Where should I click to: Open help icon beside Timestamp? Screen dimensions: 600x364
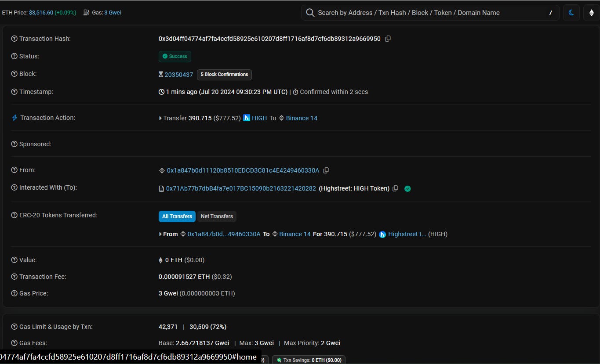[x=14, y=92]
